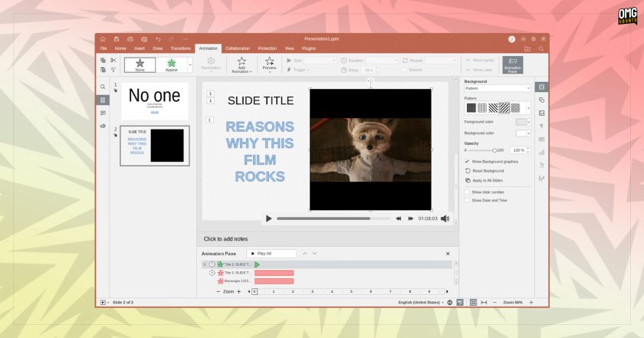This screenshot has height=338, width=644.
Task: Click the feedback speaker icon in left sidebar
Action: [x=103, y=126]
